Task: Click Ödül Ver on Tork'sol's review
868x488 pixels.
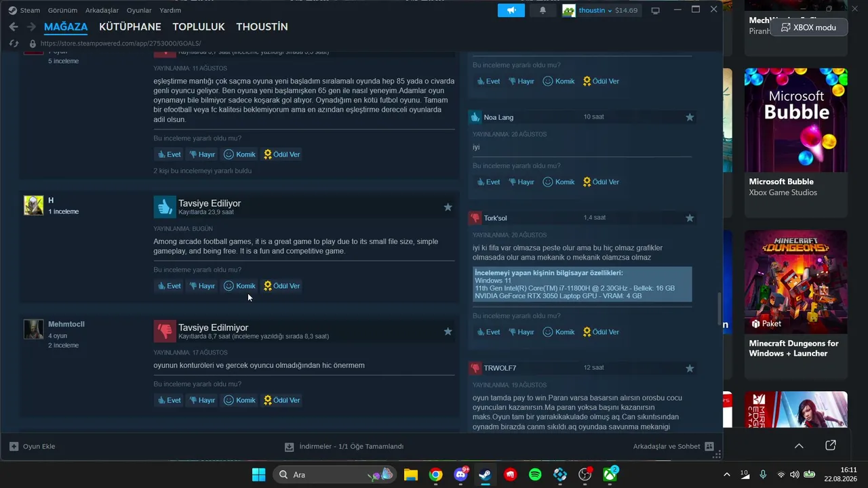Action: (601, 332)
